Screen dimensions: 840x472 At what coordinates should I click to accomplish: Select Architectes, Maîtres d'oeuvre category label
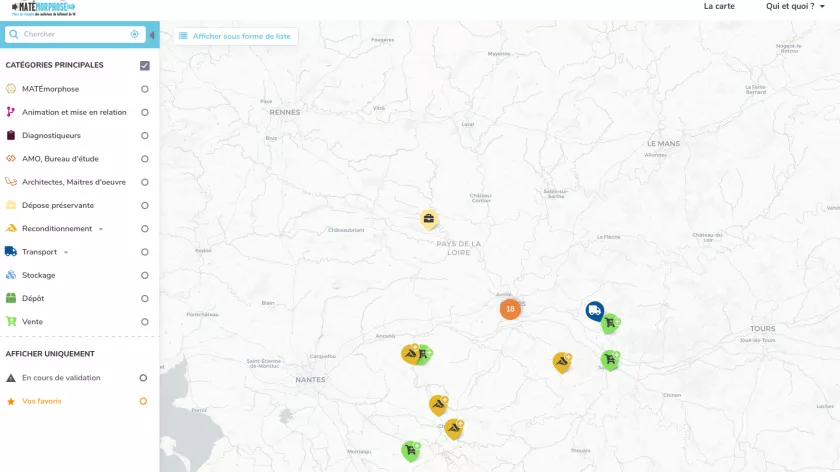[74, 182]
